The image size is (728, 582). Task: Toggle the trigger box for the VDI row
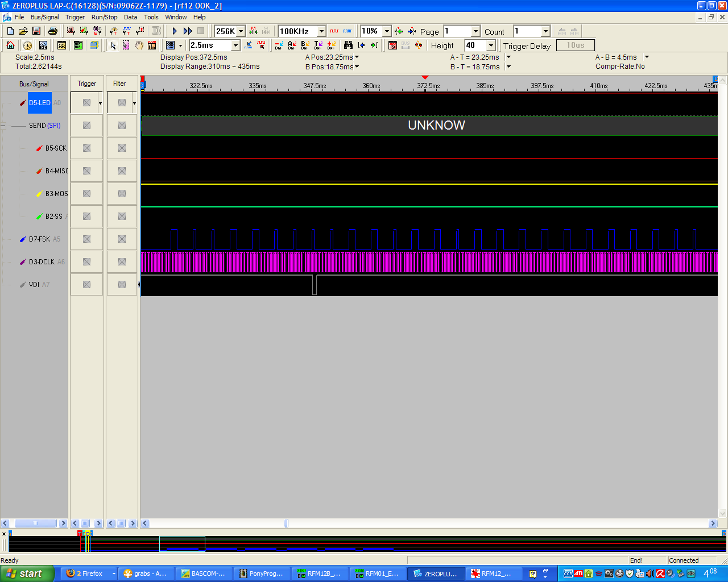click(x=86, y=285)
